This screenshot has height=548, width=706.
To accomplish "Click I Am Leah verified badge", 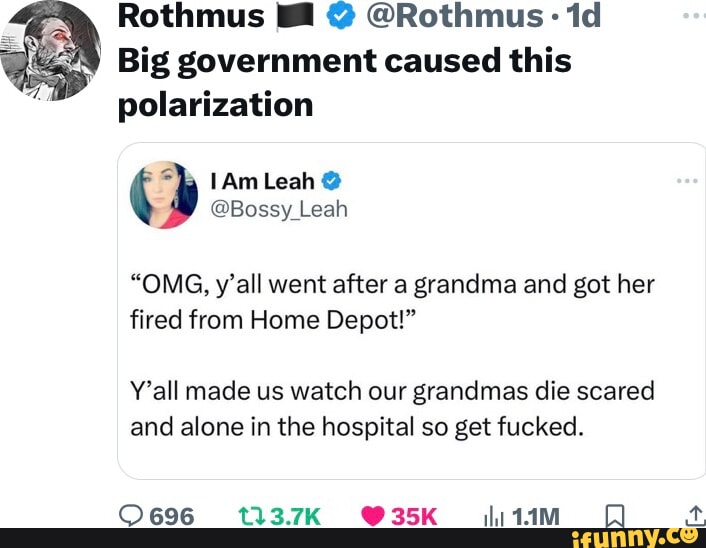I will coord(331,181).
